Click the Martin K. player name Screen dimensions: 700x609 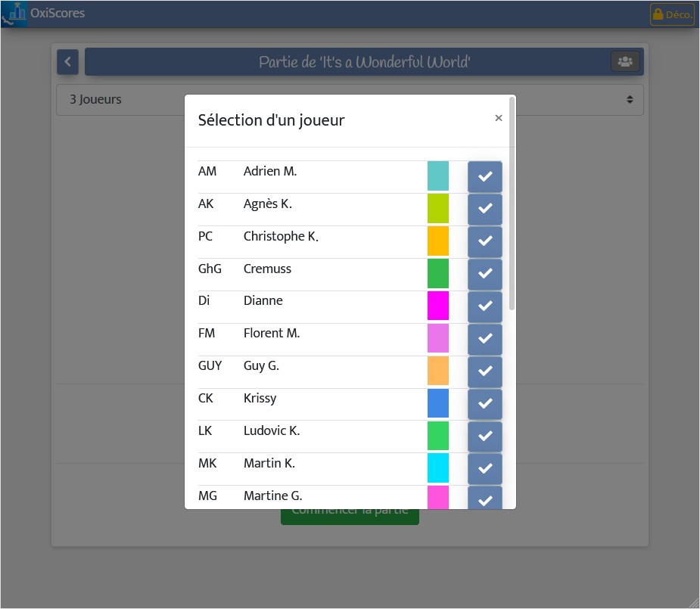[x=269, y=464]
